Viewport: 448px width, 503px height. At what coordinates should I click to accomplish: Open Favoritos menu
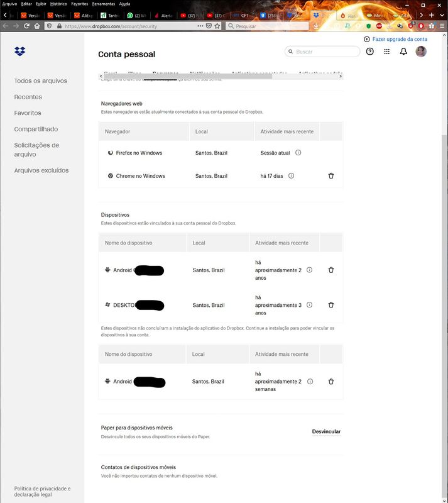point(80,4)
